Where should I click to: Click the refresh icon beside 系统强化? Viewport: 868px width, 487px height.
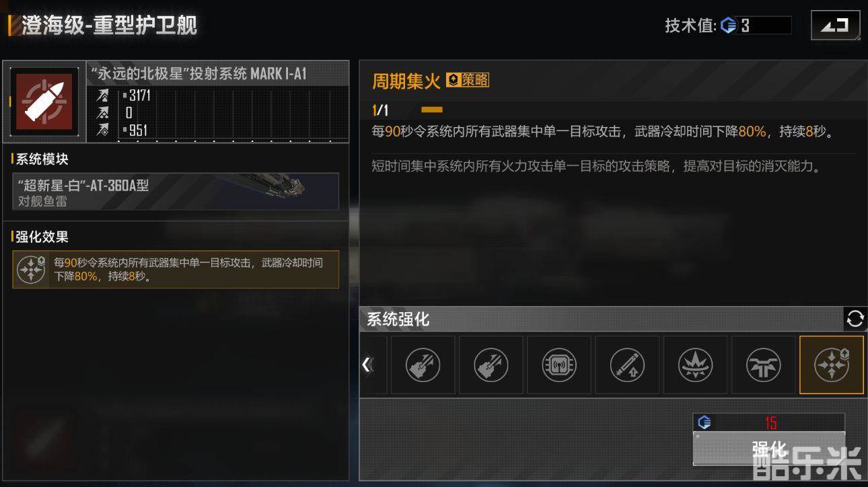tap(855, 319)
